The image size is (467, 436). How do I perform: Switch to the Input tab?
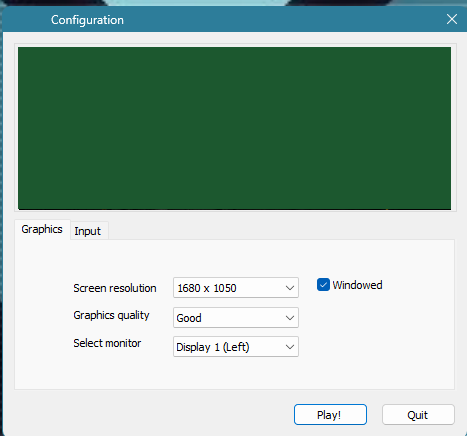pyautogui.click(x=88, y=231)
